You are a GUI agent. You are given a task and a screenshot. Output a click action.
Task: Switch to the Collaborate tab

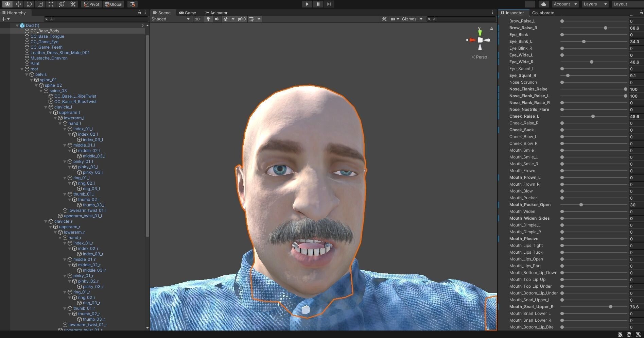click(543, 13)
